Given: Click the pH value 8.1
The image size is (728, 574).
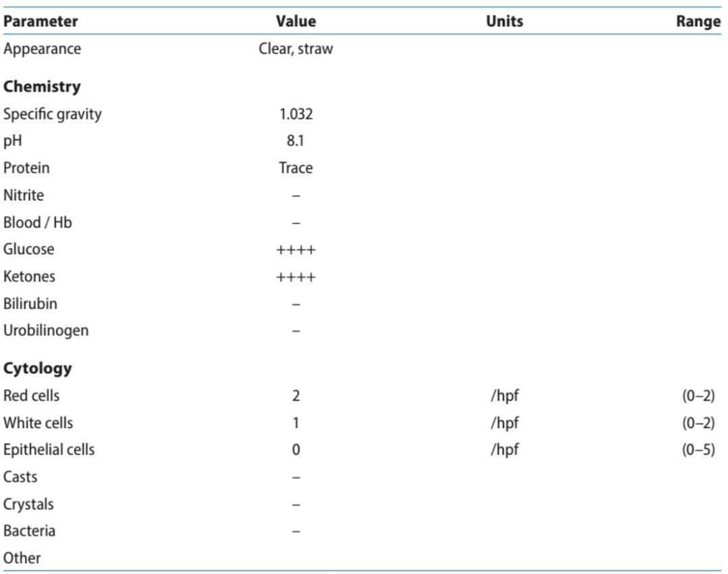Looking at the screenshot, I should 296,142.
